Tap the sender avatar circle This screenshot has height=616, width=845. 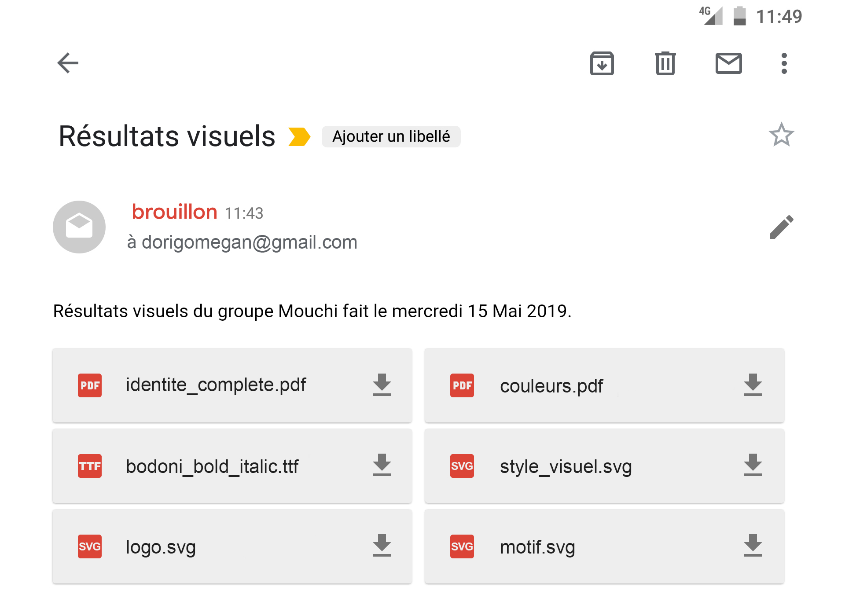[79, 227]
